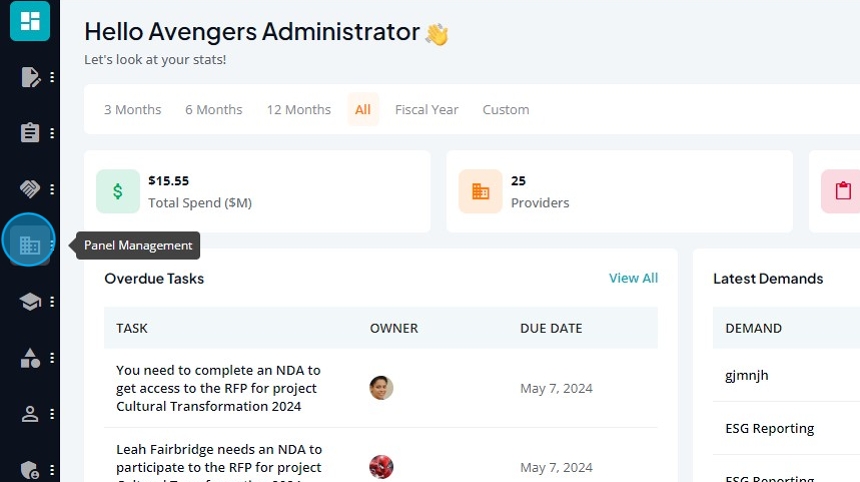Expand three-dot menu beside graduation cap
Viewport: 860px width, 482px height.
pyautogui.click(x=52, y=302)
